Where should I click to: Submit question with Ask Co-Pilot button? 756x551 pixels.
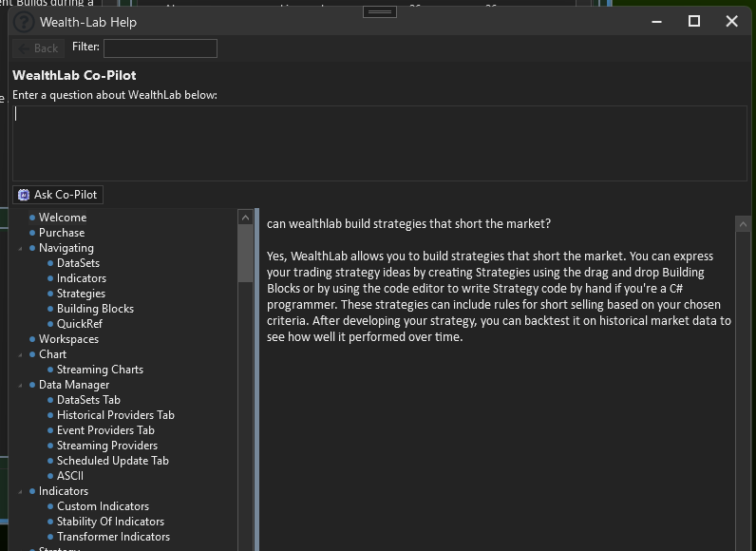58,195
